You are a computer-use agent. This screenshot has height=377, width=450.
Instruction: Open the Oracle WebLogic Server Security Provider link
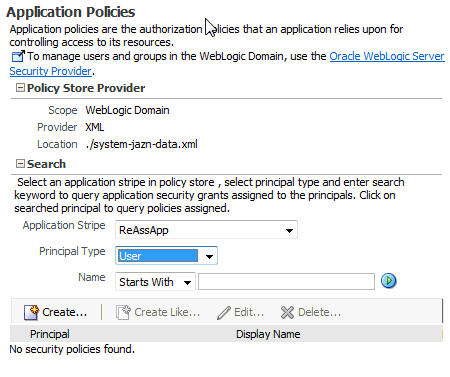(387, 56)
